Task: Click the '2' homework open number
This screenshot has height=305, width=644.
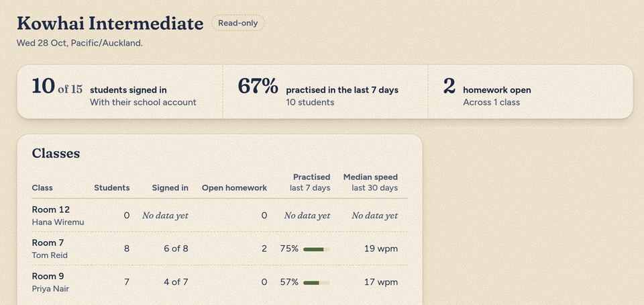Action: pyautogui.click(x=449, y=87)
